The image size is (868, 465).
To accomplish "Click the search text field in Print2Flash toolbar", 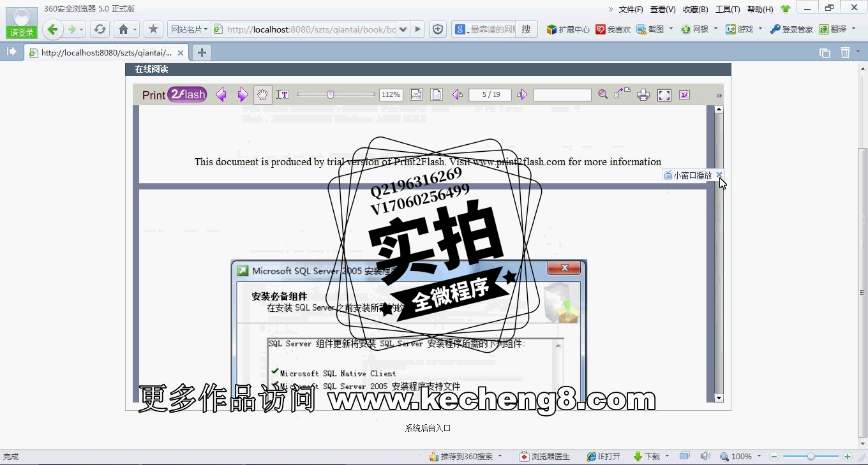I will pyautogui.click(x=562, y=94).
